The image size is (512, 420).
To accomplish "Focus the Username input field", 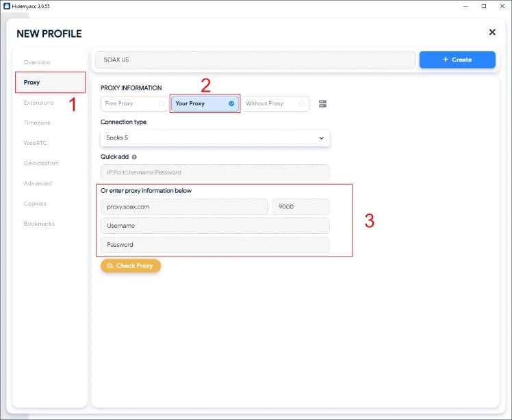I will click(215, 226).
